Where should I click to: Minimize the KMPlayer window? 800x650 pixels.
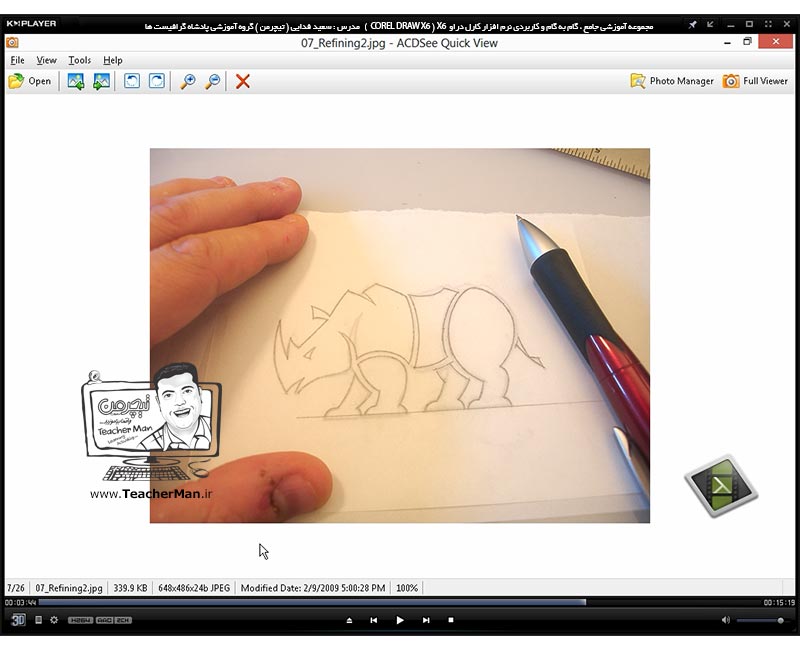click(x=731, y=24)
